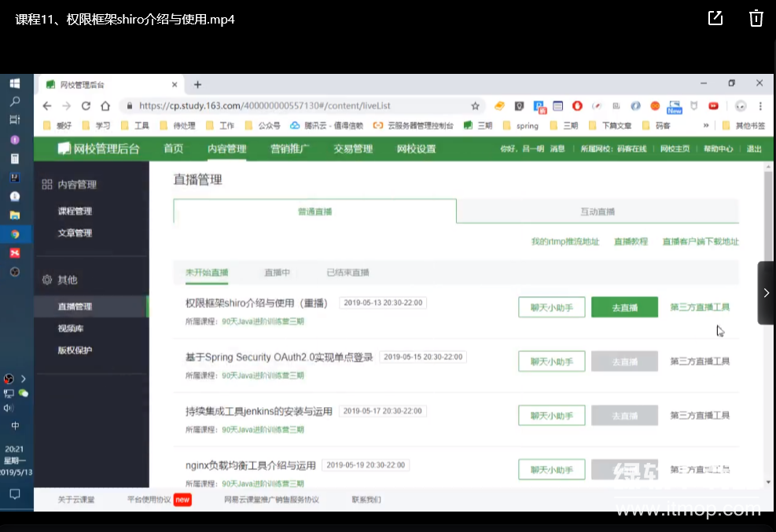
Task: Click the Chrome icon in the taskbar
Action: point(15,233)
